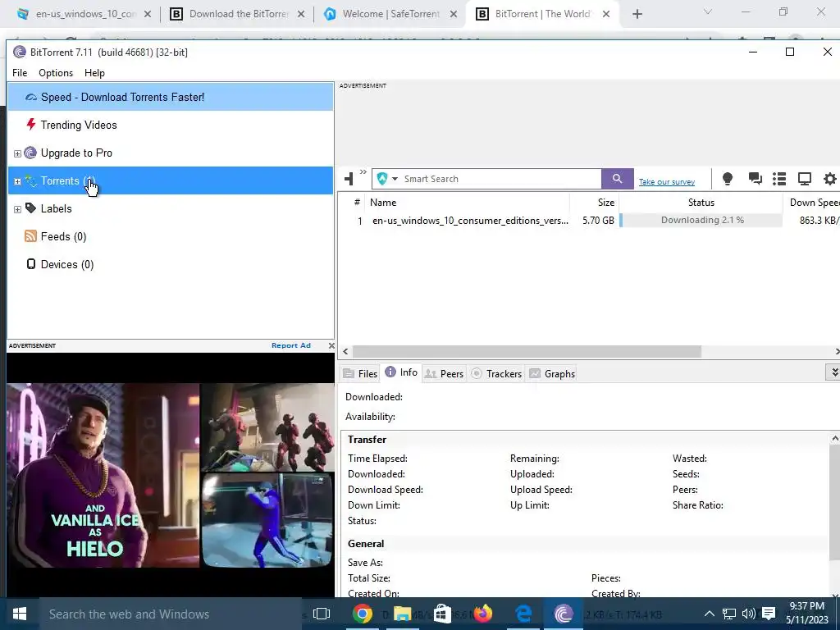Screen dimensions: 840x630
Task: Click the Add Torrent plus icon
Action: coord(349,179)
